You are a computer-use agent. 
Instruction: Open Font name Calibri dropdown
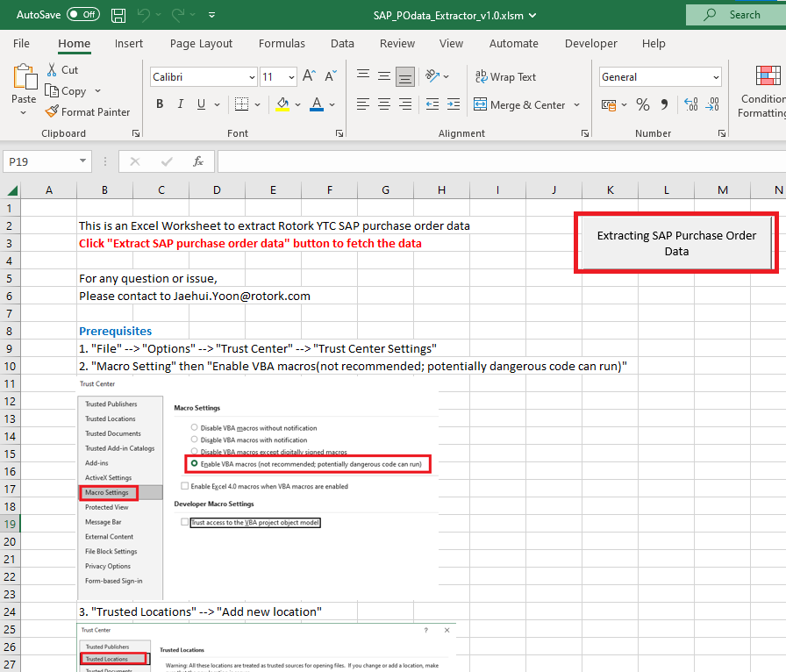[x=252, y=77]
